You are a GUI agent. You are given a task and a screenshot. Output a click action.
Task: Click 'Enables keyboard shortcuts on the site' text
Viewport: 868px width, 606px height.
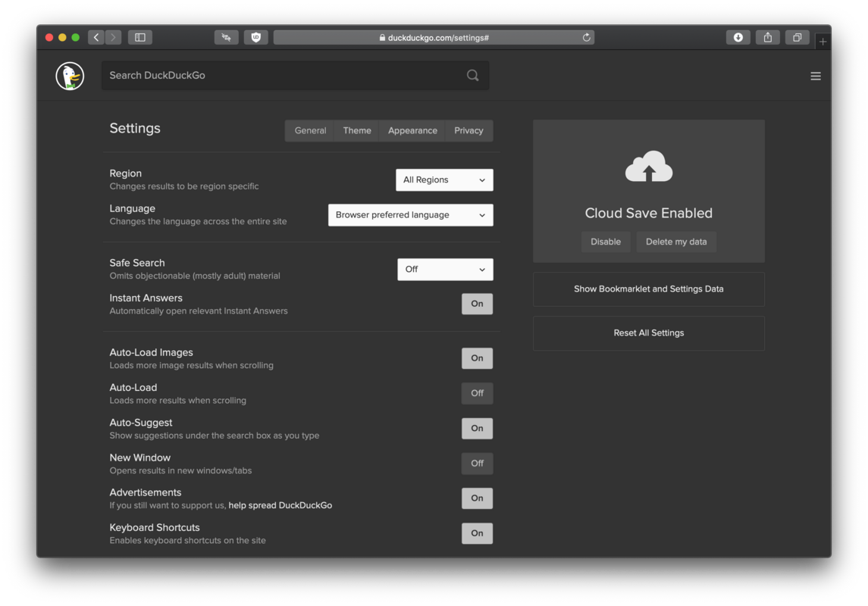pos(188,540)
